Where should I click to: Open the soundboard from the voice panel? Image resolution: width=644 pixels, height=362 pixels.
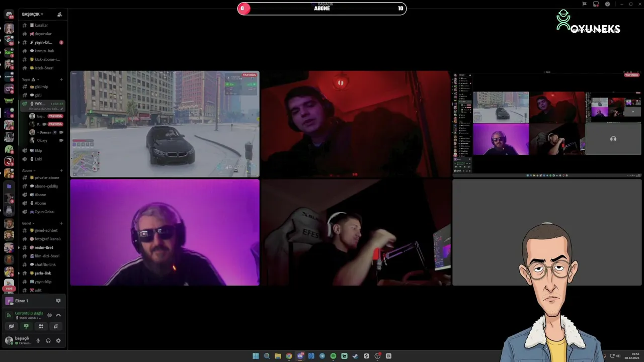[x=56, y=326]
